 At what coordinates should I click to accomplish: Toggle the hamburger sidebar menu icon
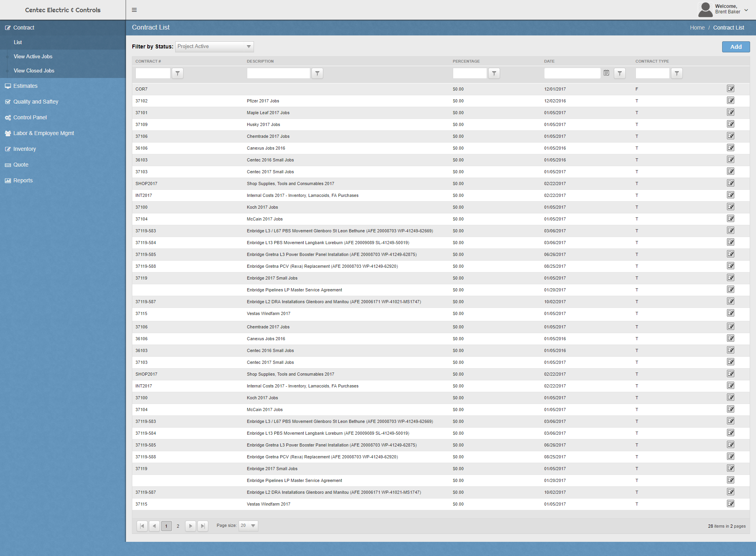(134, 10)
